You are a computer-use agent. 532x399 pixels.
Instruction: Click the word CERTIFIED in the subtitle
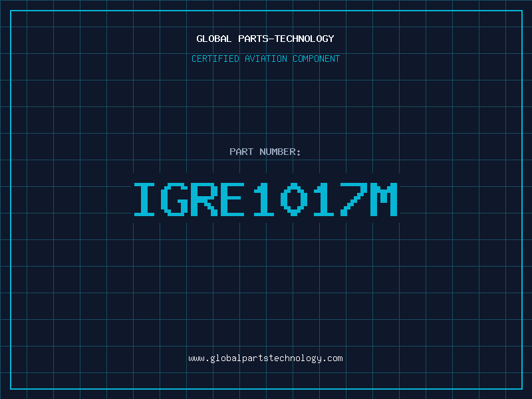[216, 59]
